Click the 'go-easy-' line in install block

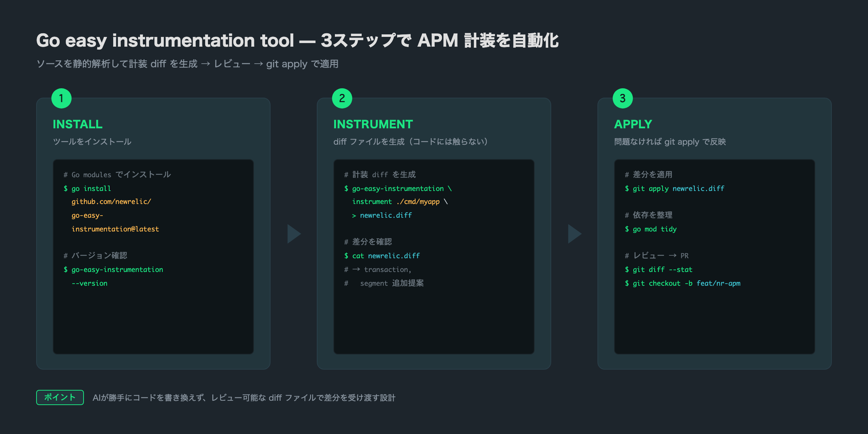(x=87, y=216)
